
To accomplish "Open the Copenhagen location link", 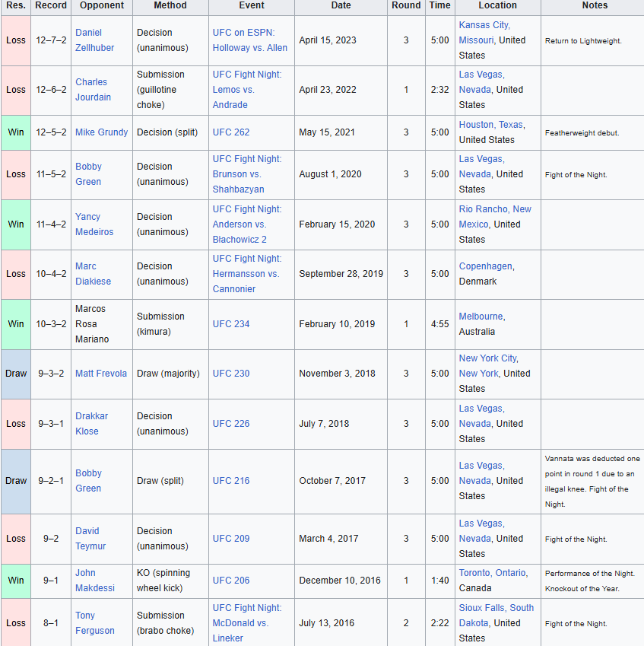I will [x=485, y=266].
